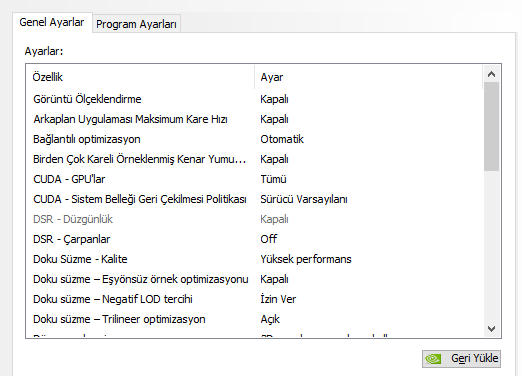This screenshot has height=376, width=522.
Task: Click the Açık value for Trilineer optimizasyon
Action: tap(270, 319)
